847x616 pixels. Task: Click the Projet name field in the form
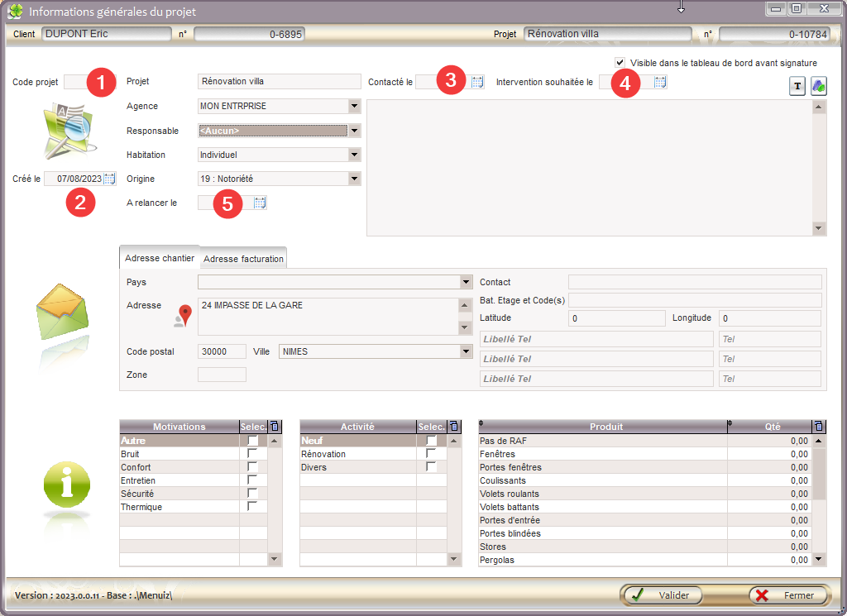coord(280,82)
